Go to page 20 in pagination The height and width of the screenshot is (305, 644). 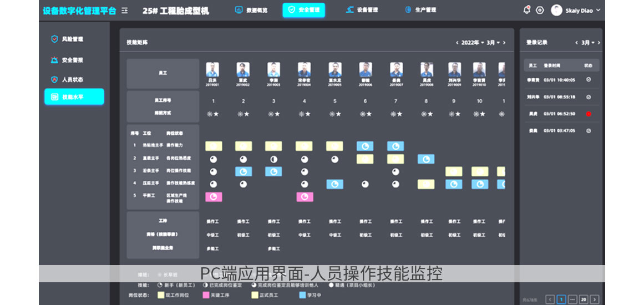click(x=584, y=299)
